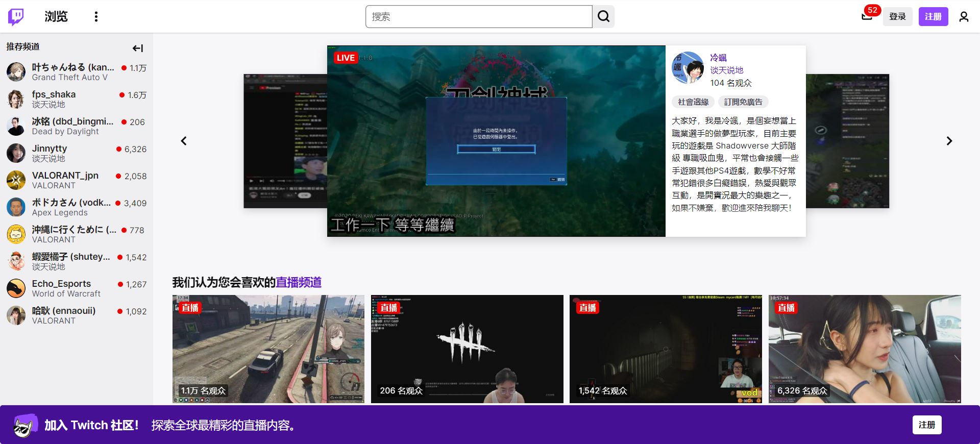Viewport: 980px width, 444px height.
Task: Open Echo_Esports channel name in sidebar
Action: pos(61,284)
